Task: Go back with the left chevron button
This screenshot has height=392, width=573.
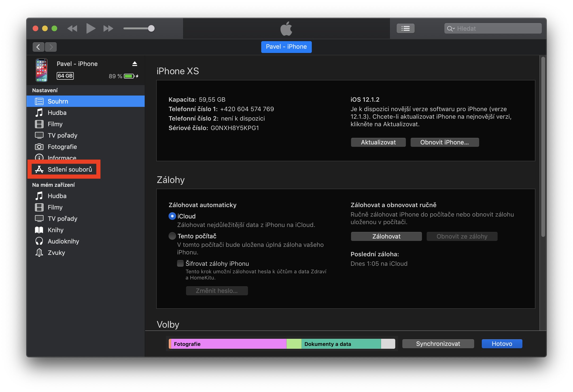Action: [x=38, y=47]
